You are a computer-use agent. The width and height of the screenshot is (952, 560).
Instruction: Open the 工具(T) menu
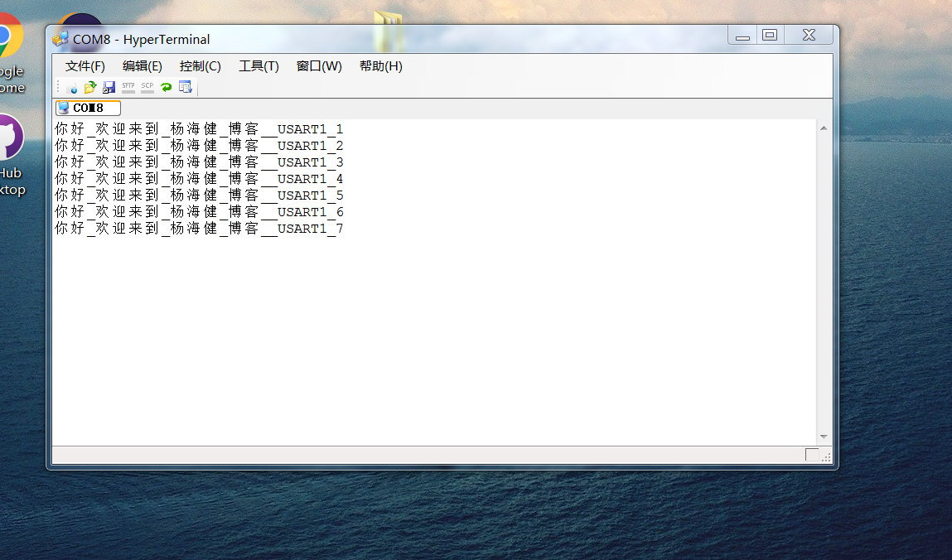point(259,66)
